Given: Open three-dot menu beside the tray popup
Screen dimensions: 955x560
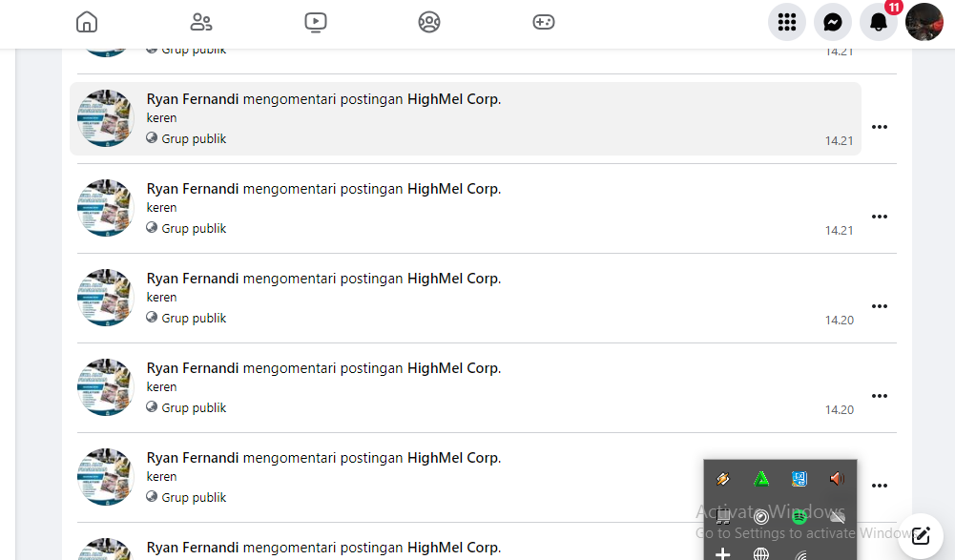Looking at the screenshot, I should pos(879,486).
